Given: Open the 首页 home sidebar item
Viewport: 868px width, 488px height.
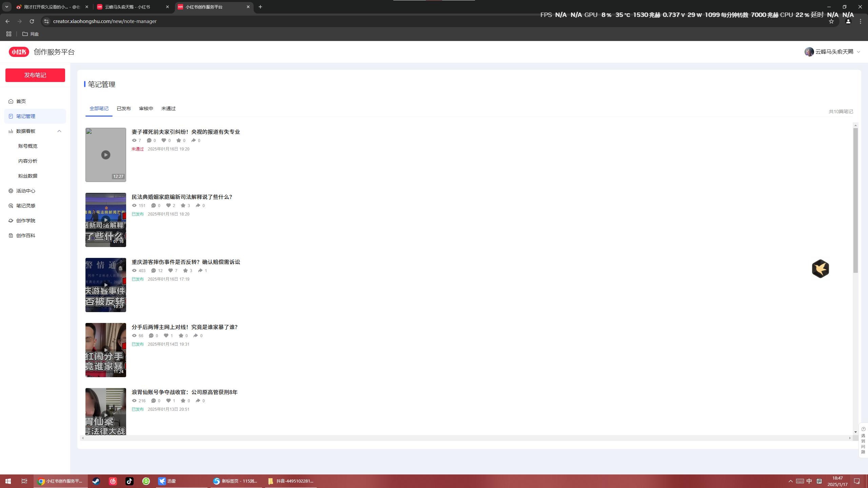Looking at the screenshot, I should tap(21, 101).
